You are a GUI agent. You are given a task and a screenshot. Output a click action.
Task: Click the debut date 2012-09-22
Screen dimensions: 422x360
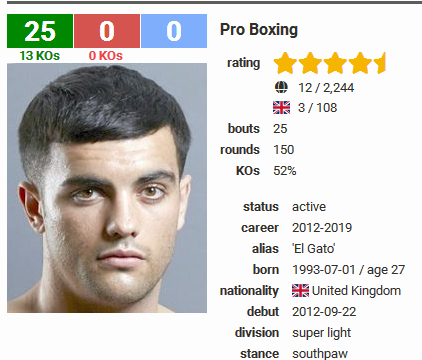(x=324, y=312)
